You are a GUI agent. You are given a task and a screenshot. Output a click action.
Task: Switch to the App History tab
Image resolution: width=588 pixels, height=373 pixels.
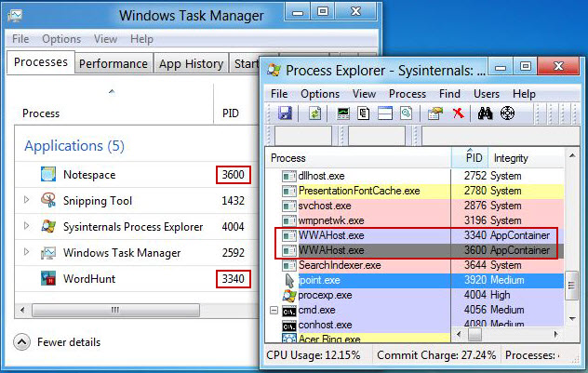(x=192, y=64)
